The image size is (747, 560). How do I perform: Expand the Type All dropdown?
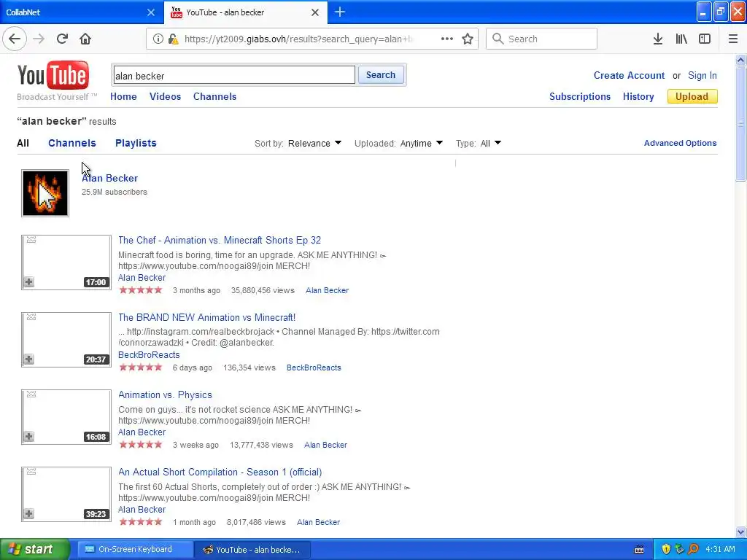click(491, 144)
